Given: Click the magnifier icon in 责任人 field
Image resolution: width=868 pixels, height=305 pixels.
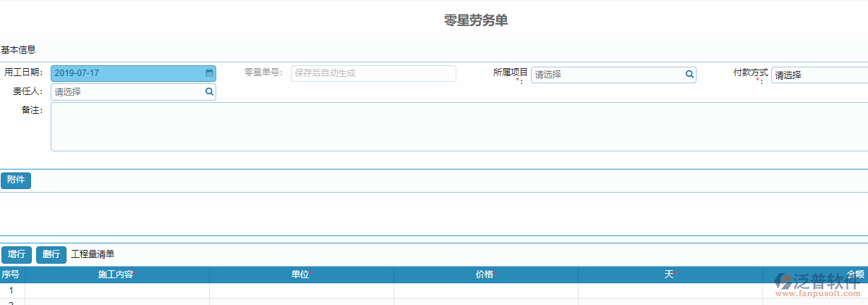Looking at the screenshot, I should pyautogui.click(x=209, y=92).
